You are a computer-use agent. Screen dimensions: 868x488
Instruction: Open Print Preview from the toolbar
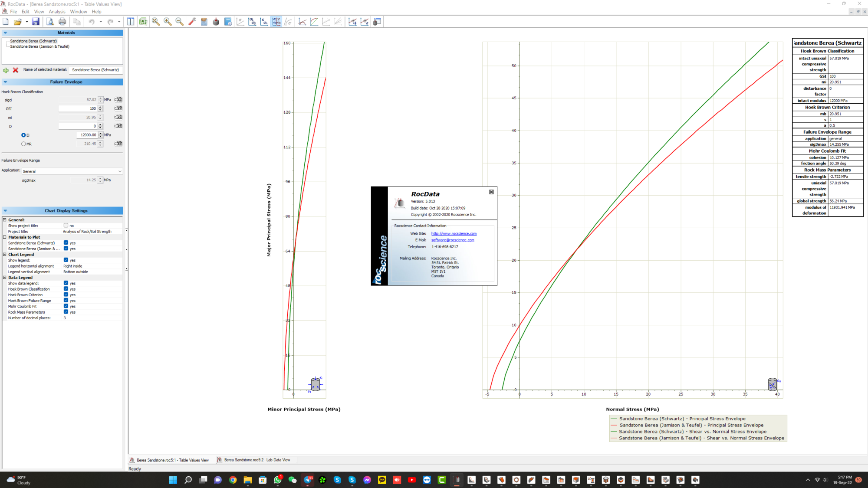point(50,22)
